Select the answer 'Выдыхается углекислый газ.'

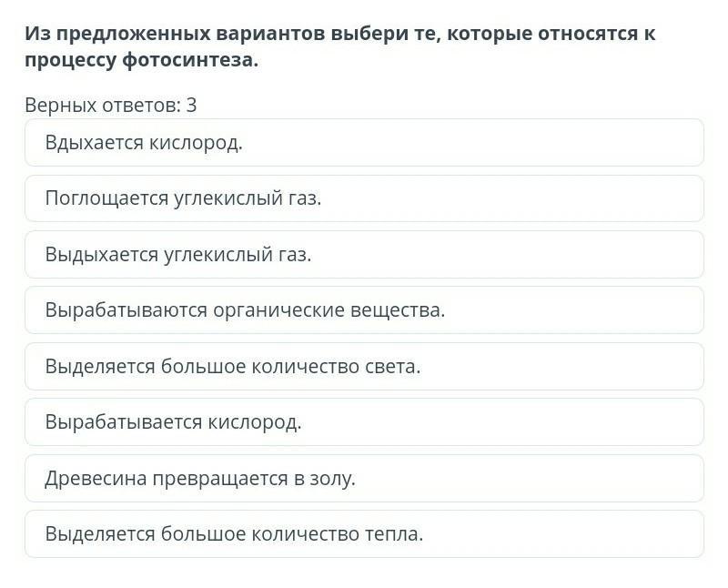(364, 255)
